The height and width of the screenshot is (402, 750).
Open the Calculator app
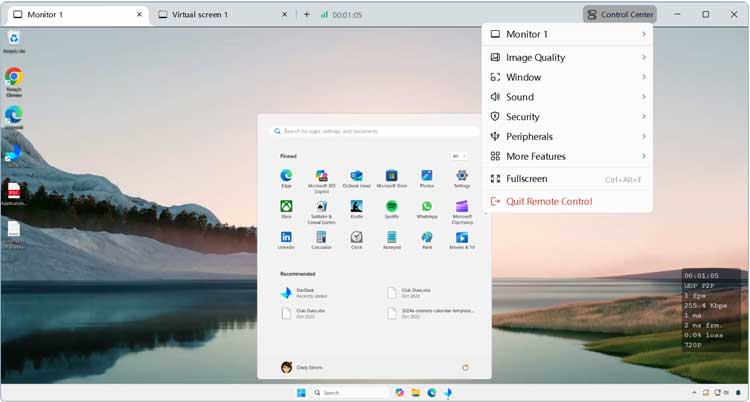pos(321,240)
